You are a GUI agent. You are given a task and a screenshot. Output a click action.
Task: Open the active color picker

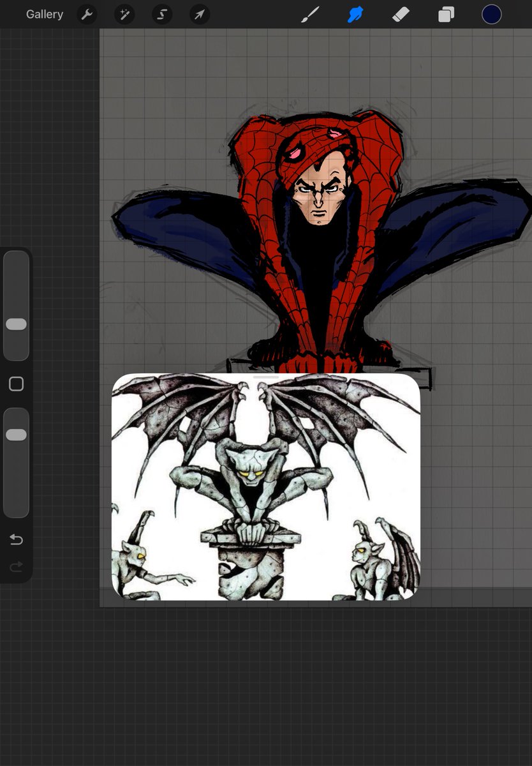point(492,14)
